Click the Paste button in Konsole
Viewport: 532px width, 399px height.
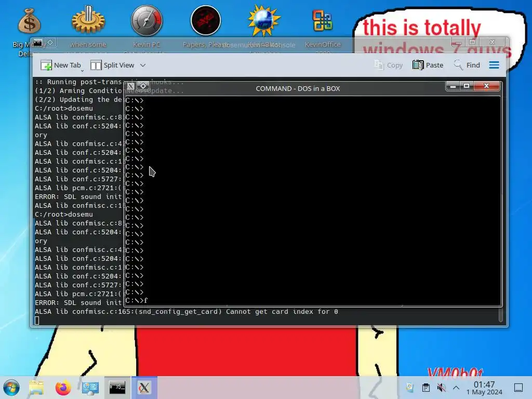pos(428,65)
